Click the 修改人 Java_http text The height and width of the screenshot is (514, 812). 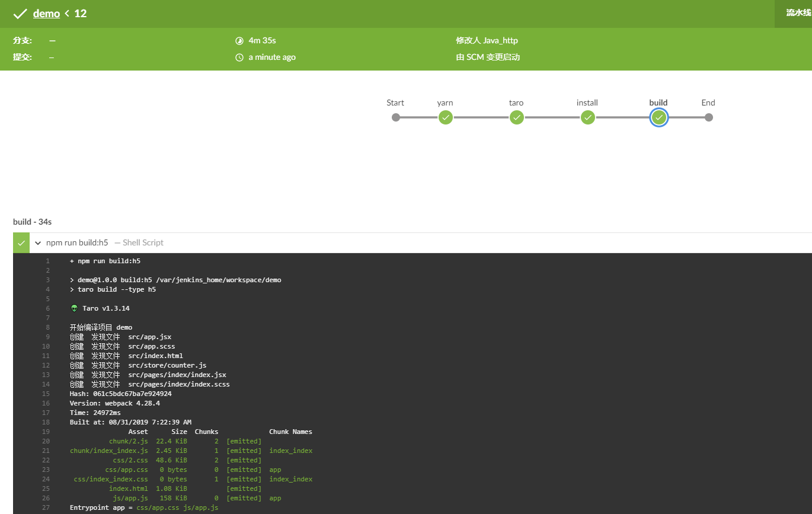(487, 41)
